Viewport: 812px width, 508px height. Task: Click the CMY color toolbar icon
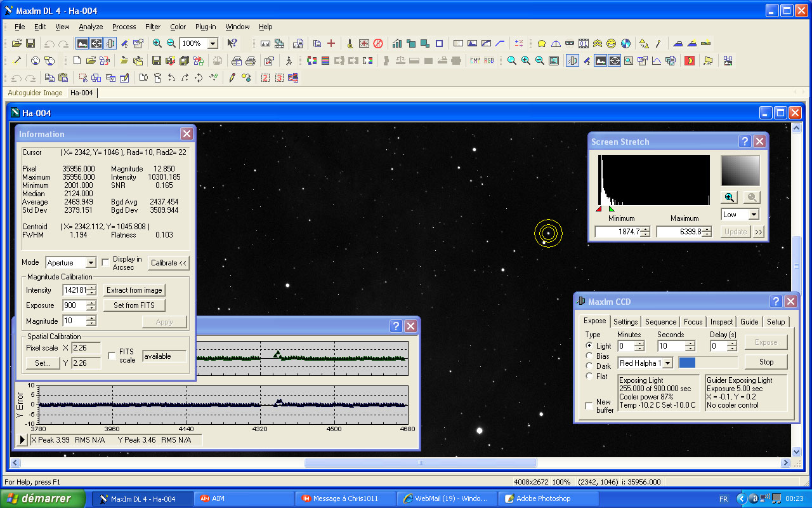click(475, 60)
